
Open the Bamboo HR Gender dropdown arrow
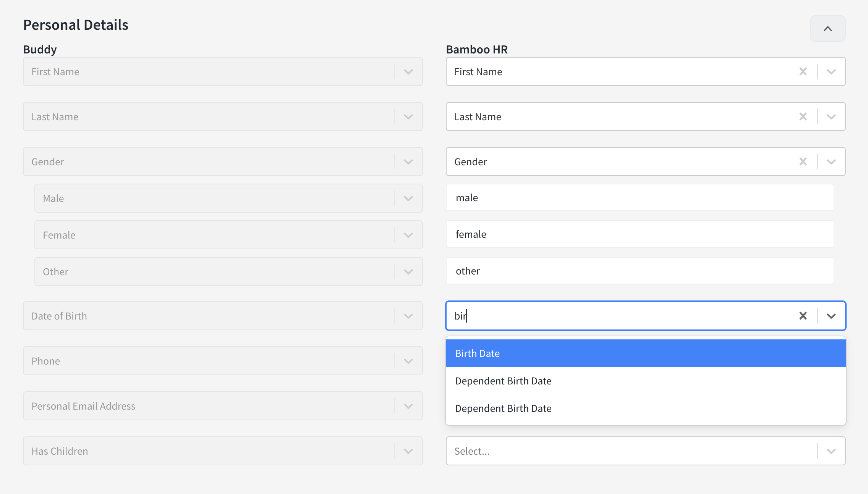click(x=831, y=161)
